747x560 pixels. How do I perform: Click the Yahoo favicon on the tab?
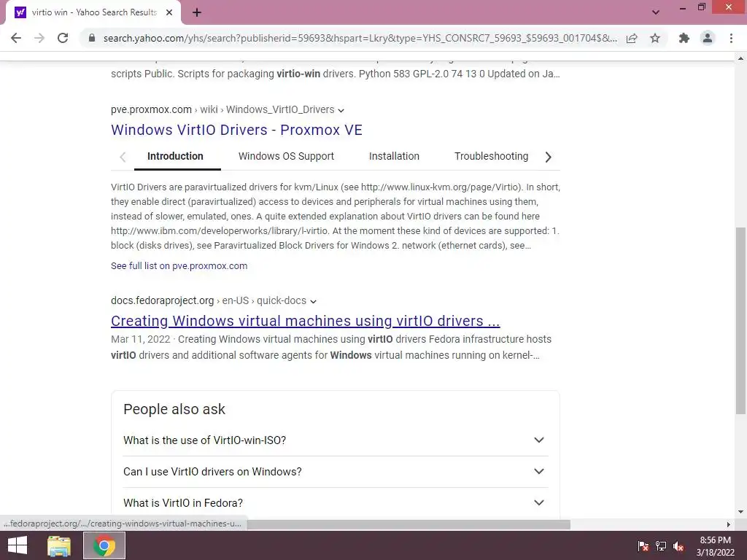tap(20, 12)
